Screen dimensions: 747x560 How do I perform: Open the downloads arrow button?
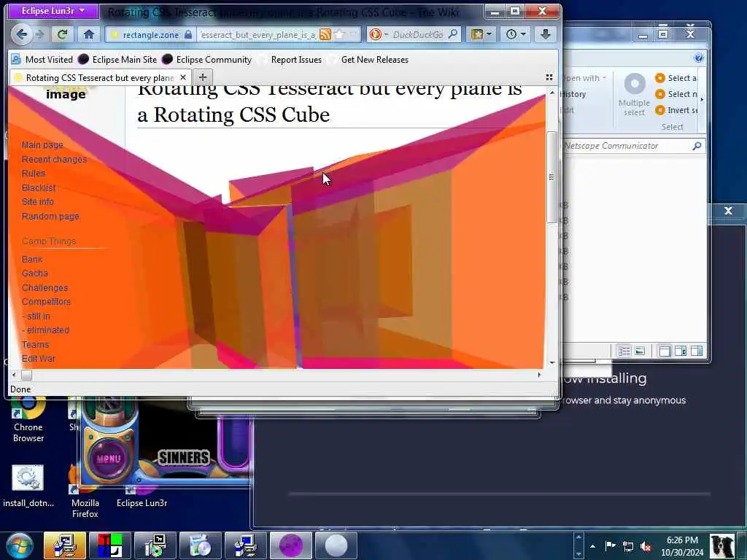point(546,34)
